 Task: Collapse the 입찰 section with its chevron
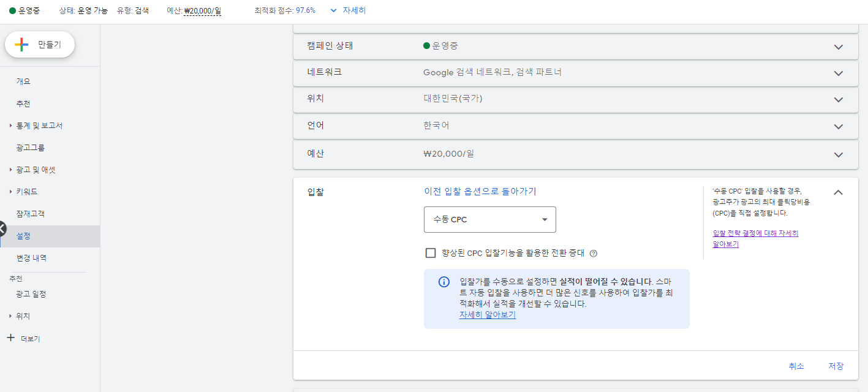coord(838,192)
